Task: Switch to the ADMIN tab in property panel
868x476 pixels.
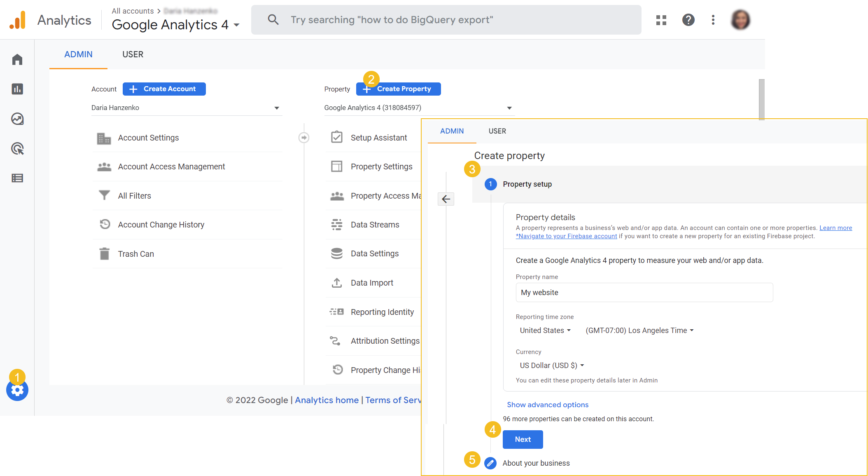Action: point(452,131)
